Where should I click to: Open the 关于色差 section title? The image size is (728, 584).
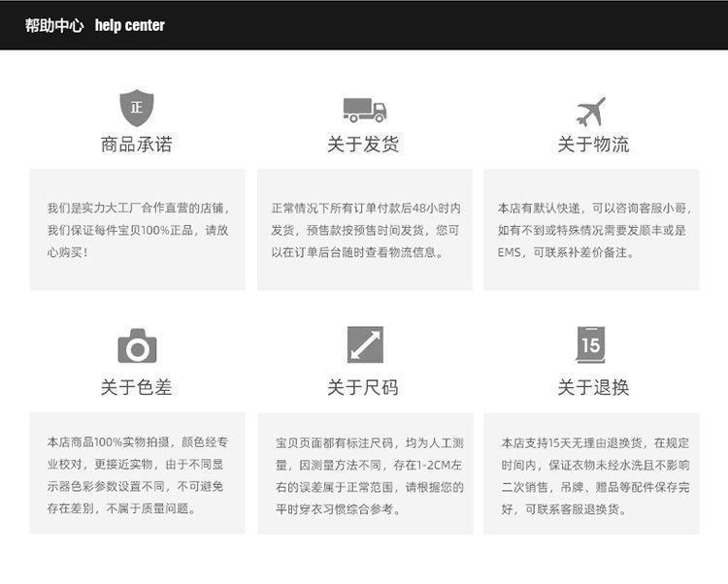(x=137, y=387)
